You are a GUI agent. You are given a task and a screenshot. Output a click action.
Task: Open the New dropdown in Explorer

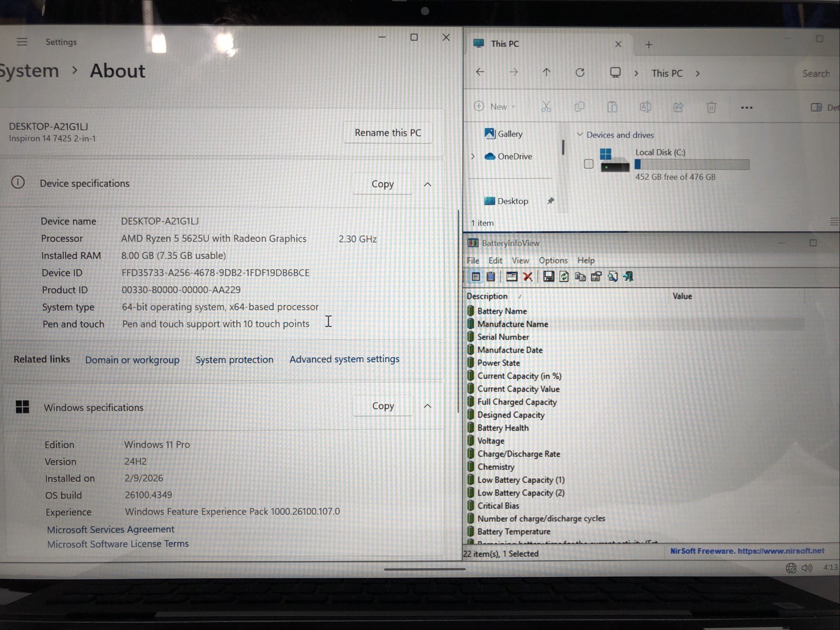[494, 107]
